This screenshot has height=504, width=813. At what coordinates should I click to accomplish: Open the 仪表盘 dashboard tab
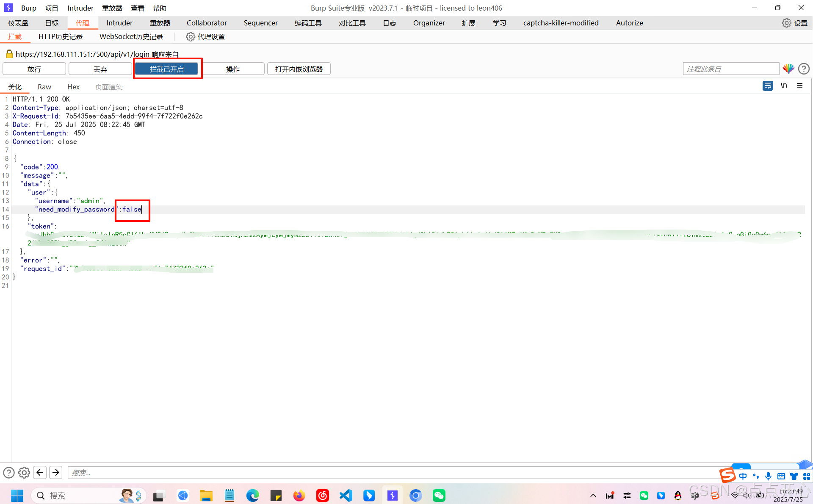point(18,23)
